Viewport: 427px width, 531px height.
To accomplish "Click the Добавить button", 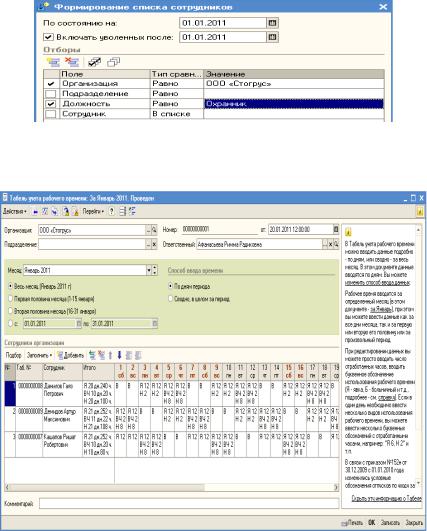I will tap(71, 355).
